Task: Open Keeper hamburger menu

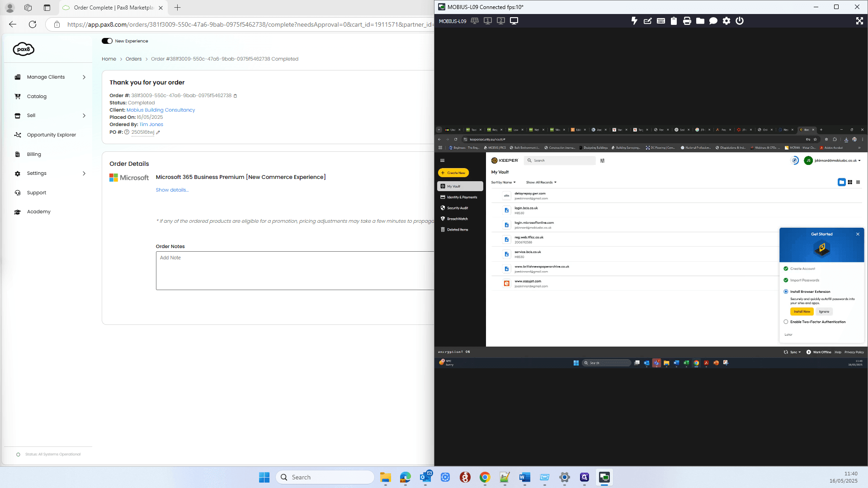Action: (442, 160)
